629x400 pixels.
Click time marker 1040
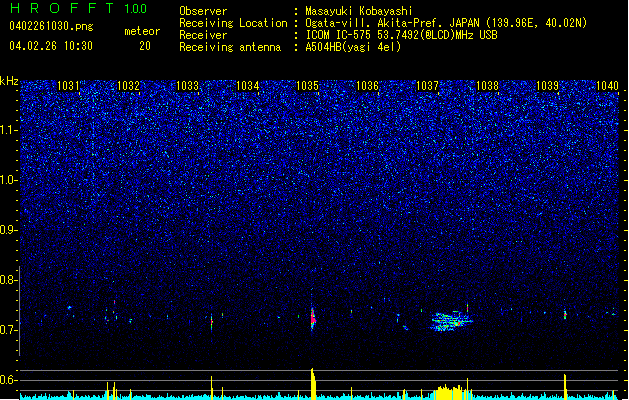point(607,86)
